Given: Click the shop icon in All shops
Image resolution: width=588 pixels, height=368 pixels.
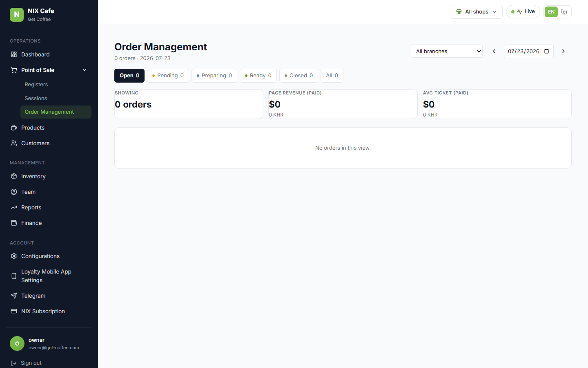Looking at the screenshot, I should click(x=459, y=12).
